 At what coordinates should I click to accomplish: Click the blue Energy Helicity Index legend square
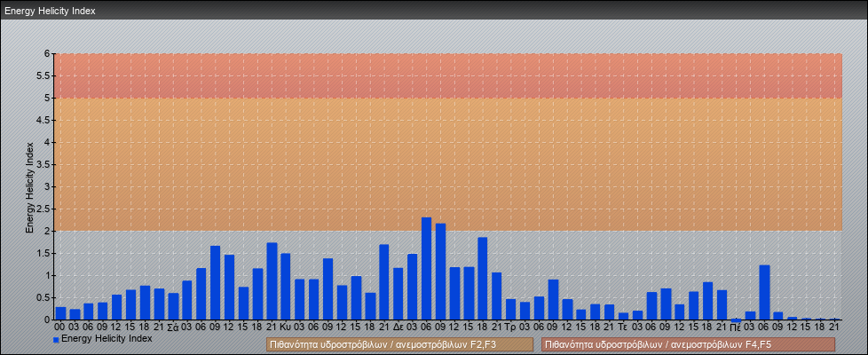(56, 340)
